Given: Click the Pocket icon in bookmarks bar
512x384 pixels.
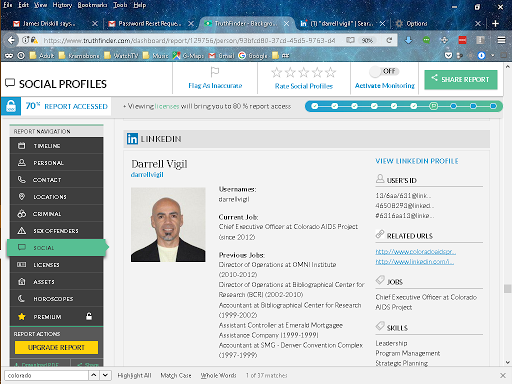Looking at the screenshot, I should click(x=448, y=56).
